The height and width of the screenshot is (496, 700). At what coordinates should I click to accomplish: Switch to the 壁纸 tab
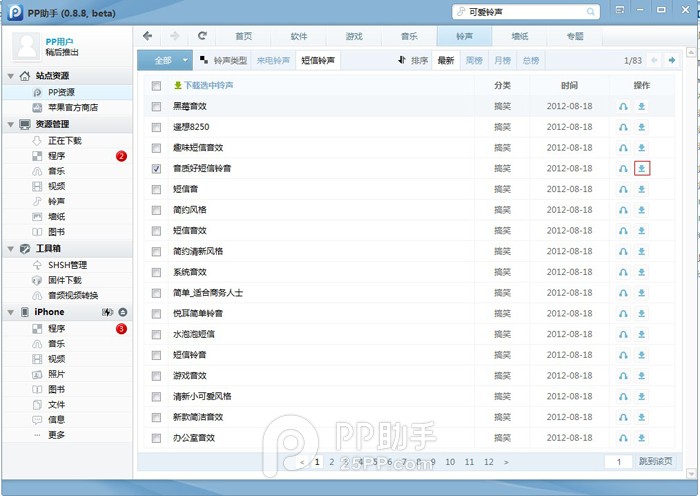point(520,36)
